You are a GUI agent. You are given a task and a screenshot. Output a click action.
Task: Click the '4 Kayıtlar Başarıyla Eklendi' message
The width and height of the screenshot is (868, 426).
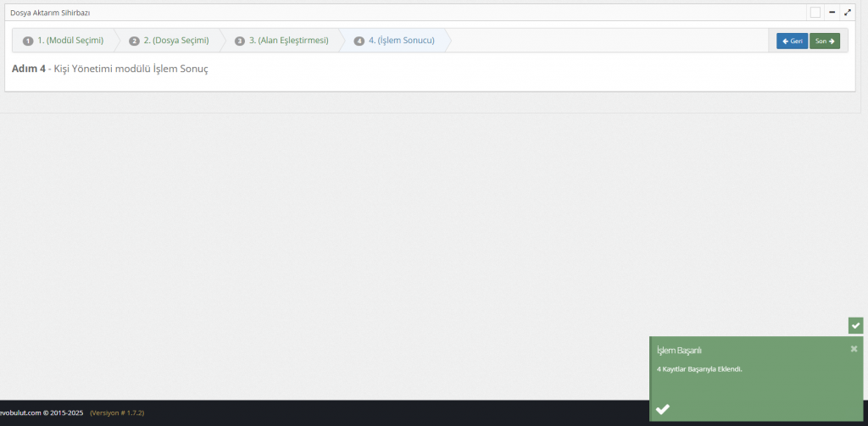click(x=699, y=369)
